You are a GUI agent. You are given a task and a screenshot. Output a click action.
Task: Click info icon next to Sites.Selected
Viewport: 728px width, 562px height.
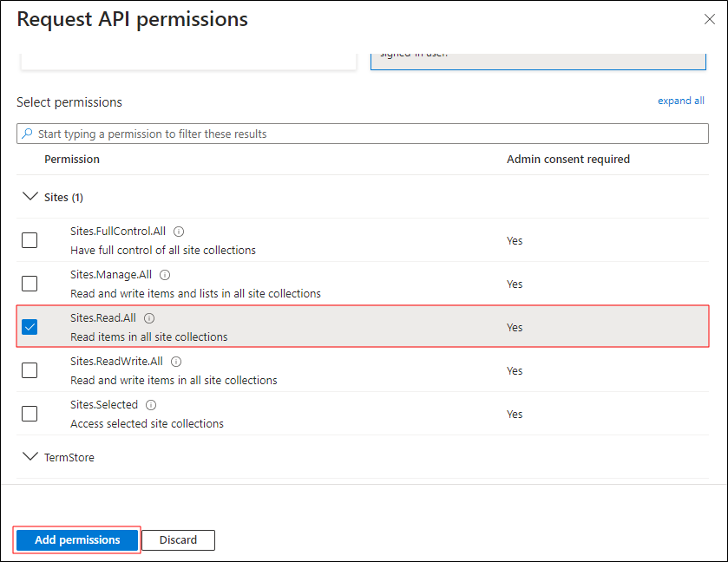point(151,405)
